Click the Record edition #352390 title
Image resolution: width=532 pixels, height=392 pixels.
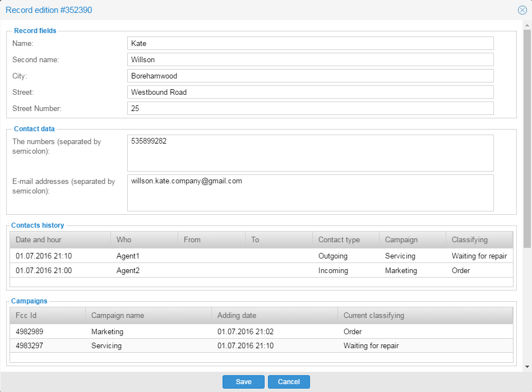tap(49, 10)
